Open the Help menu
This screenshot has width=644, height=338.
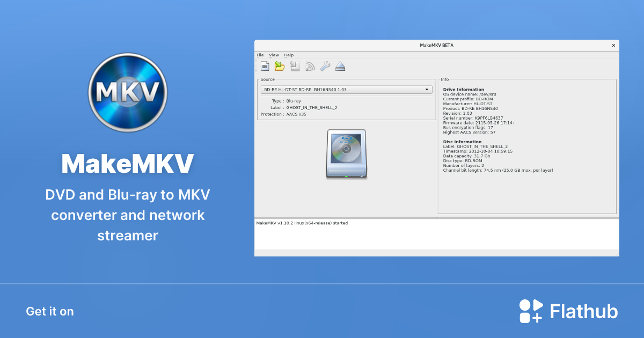click(x=289, y=55)
